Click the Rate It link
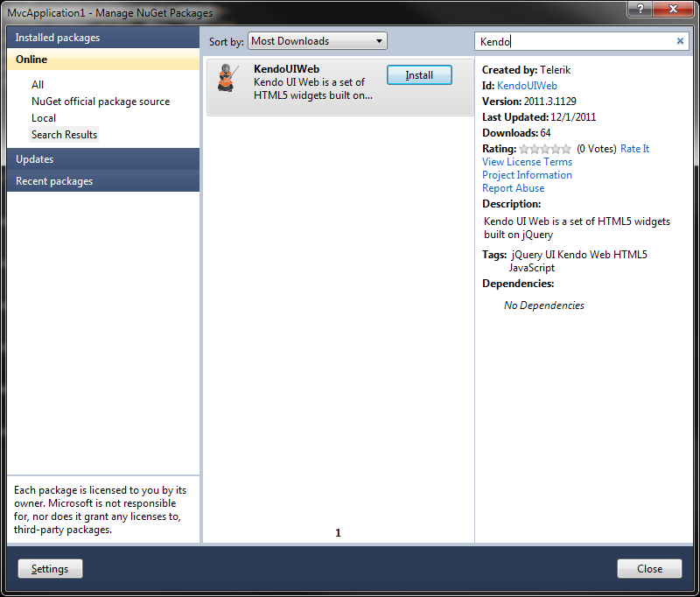The height and width of the screenshot is (597, 700). (x=634, y=149)
